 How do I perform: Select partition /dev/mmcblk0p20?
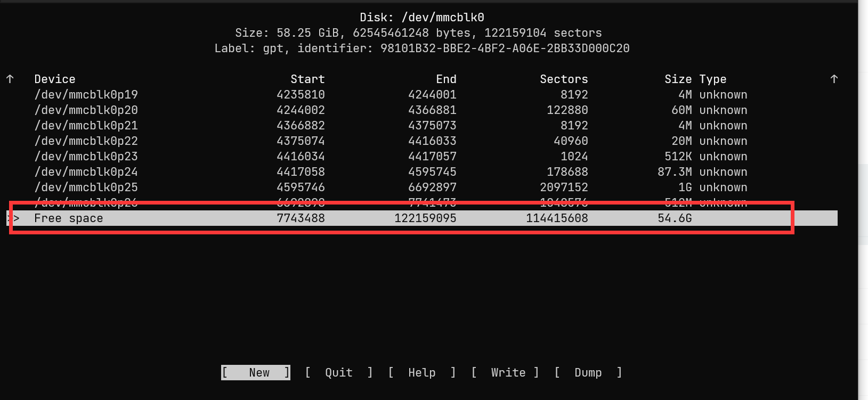click(86, 110)
